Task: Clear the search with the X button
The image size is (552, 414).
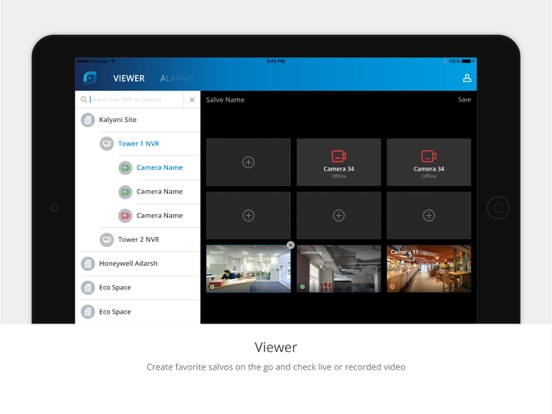Action: [x=192, y=100]
